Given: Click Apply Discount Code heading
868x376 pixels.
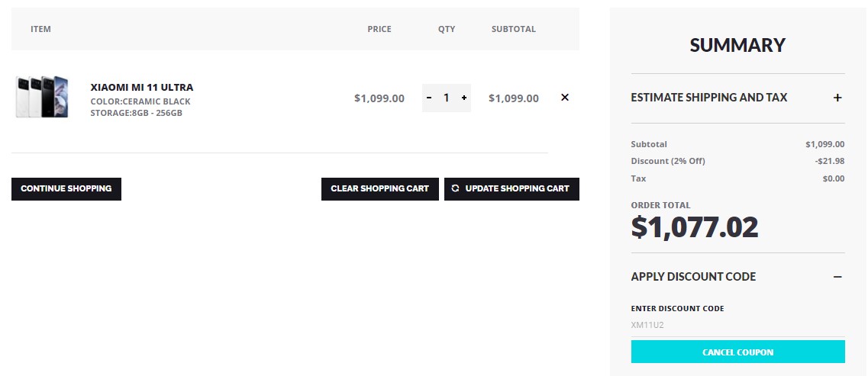Looking at the screenshot, I should click(x=693, y=277).
